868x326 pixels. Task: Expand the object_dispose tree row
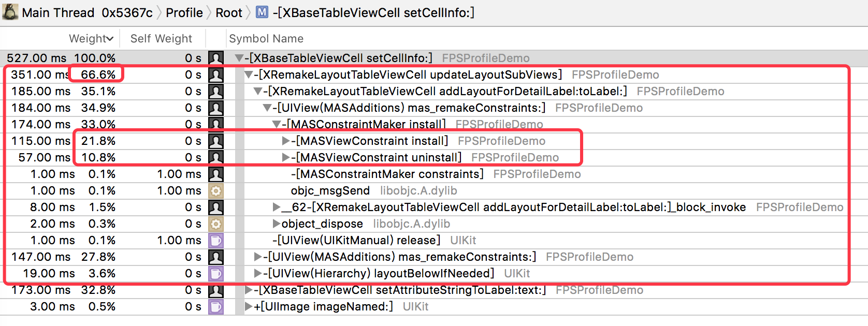click(x=277, y=224)
